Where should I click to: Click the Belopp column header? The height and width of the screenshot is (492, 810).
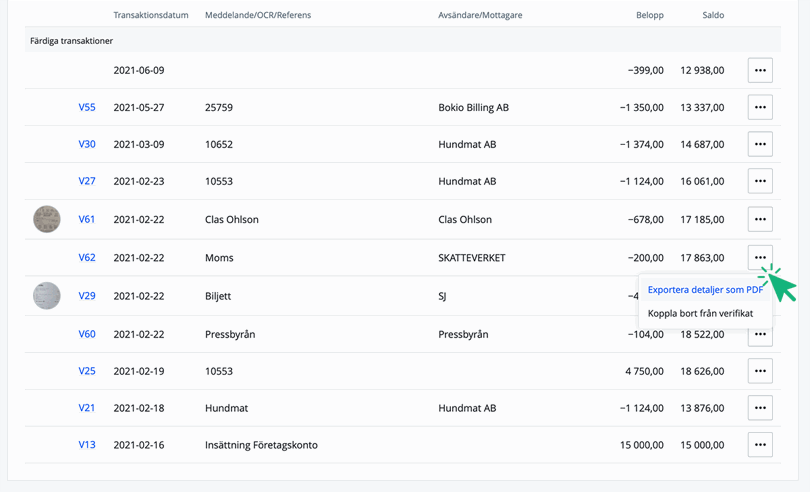click(x=649, y=15)
